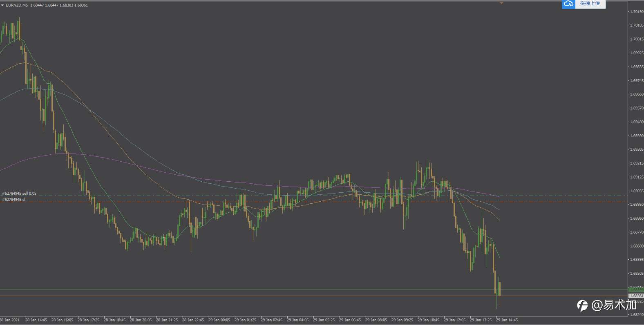Select the '#52784945 sell 0.05' order label
Screen dimensions: 644x325
coord(19,194)
